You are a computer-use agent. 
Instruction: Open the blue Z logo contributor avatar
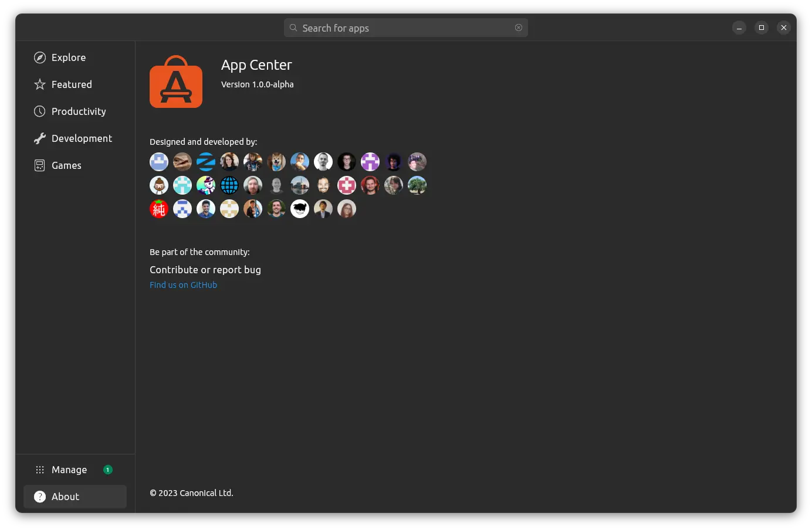[x=206, y=162]
